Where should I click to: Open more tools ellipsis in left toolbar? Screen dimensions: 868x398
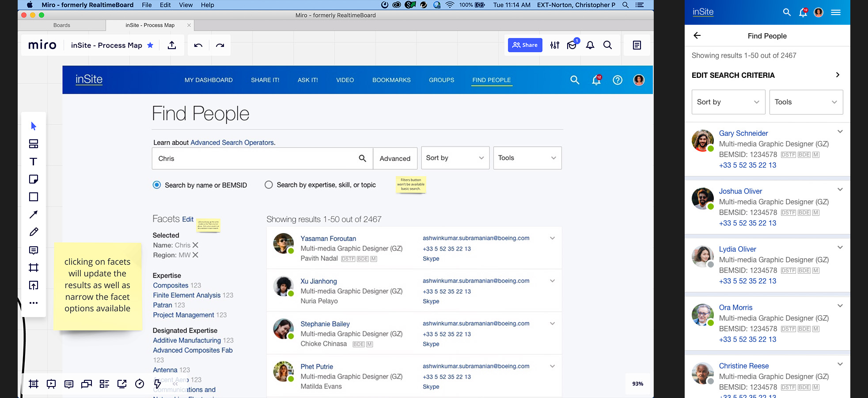click(34, 303)
